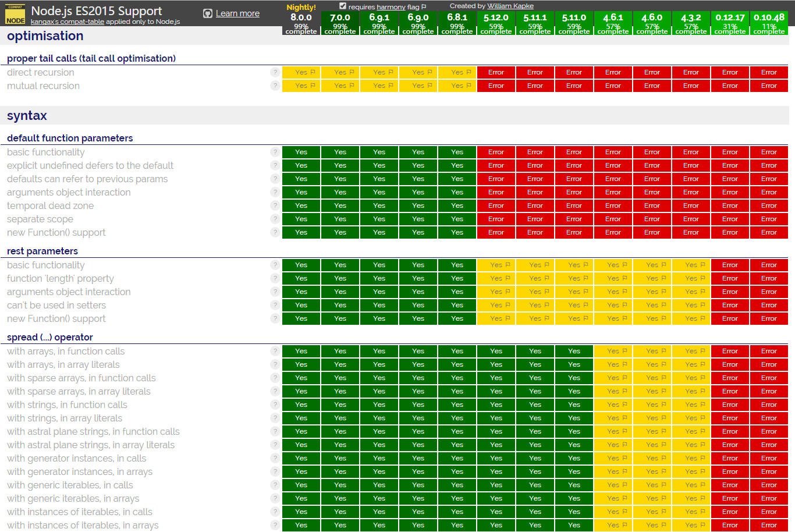Open help icon for can't be used in setters
The width and height of the screenshot is (795, 532).
click(x=275, y=305)
